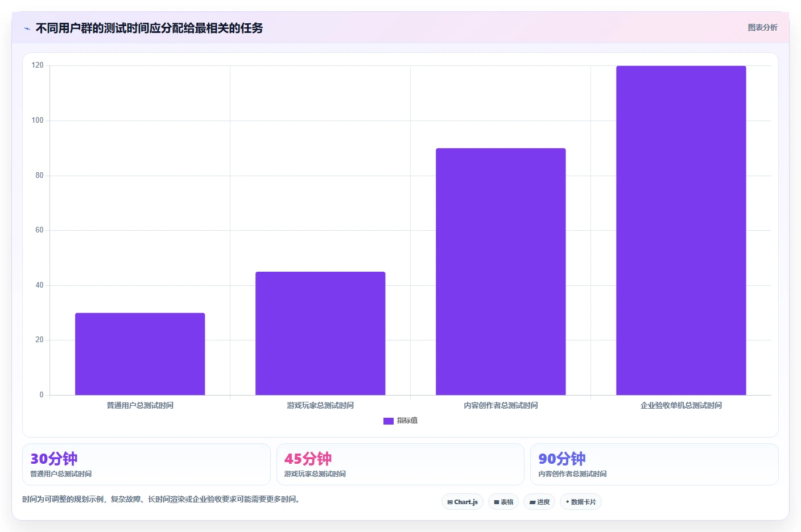Open the 30分钟 data card
The height and width of the screenshot is (532, 801).
[146, 464]
